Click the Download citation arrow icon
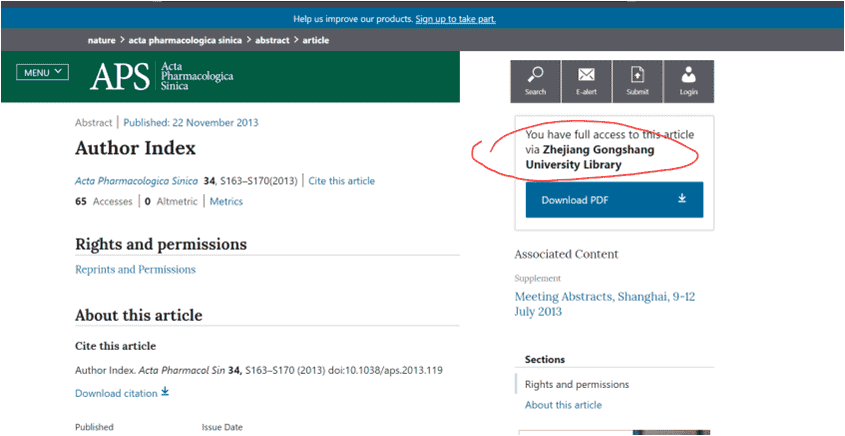Viewport: 845px width, 436px height. [165, 393]
